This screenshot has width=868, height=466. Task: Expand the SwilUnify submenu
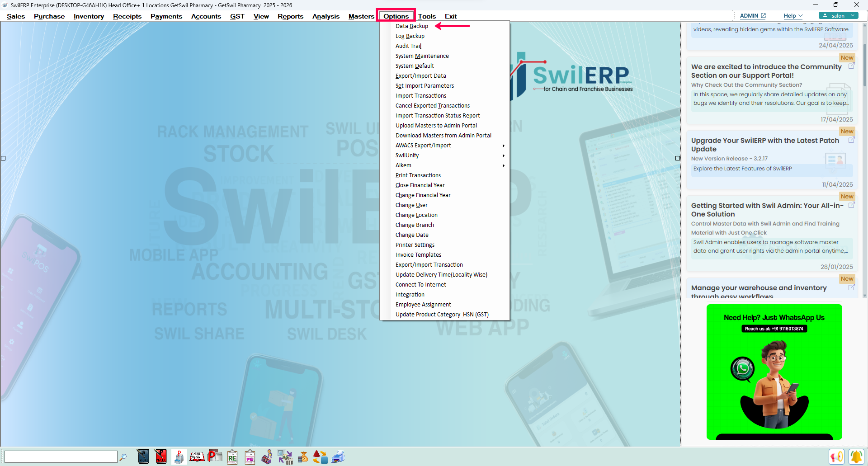(445, 155)
